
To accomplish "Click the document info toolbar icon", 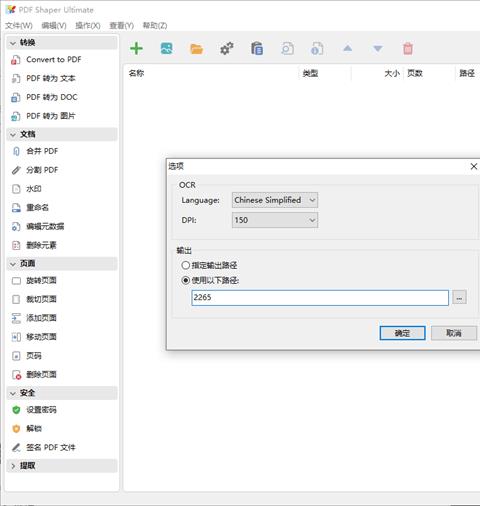I will click(x=317, y=49).
